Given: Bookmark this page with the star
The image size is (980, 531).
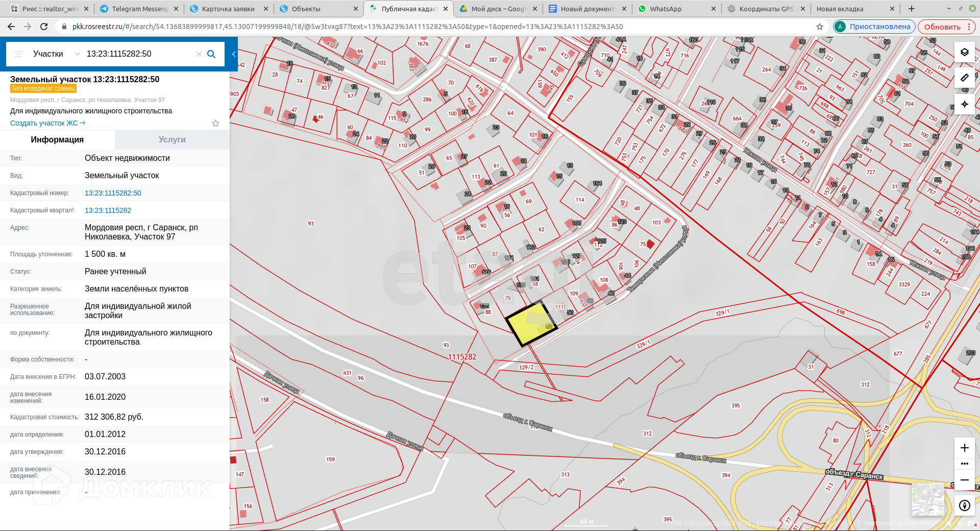Looking at the screenshot, I should tap(820, 27).
